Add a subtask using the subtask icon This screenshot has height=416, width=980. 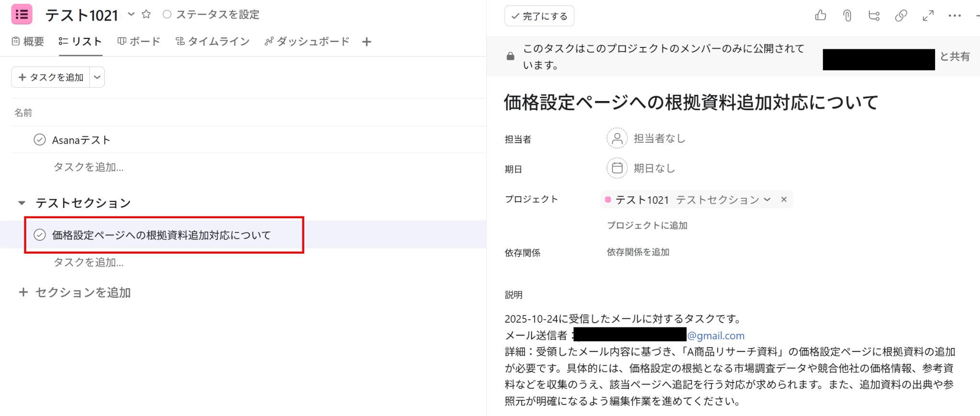(x=874, y=16)
